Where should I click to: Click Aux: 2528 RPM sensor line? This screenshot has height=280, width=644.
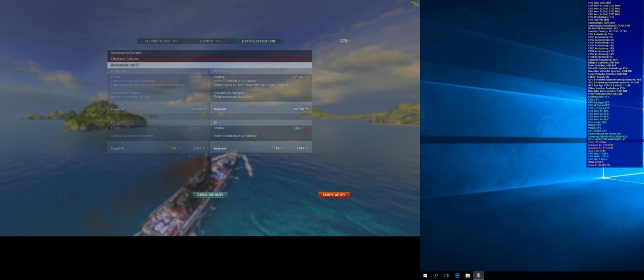[x=596, y=151]
